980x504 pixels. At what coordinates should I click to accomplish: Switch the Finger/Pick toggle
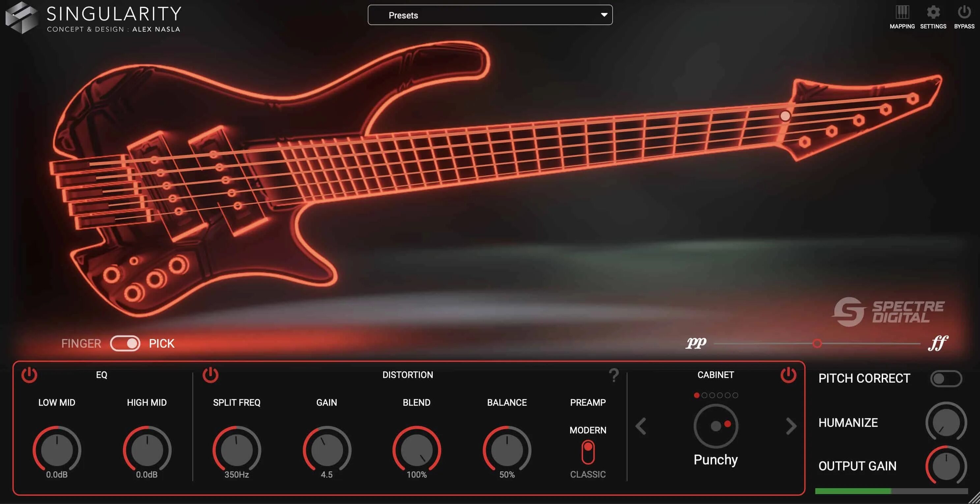pyautogui.click(x=125, y=343)
